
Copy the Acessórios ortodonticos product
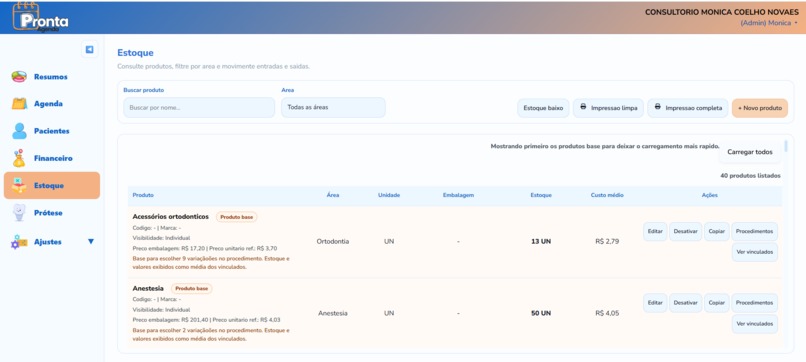point(717,231)
